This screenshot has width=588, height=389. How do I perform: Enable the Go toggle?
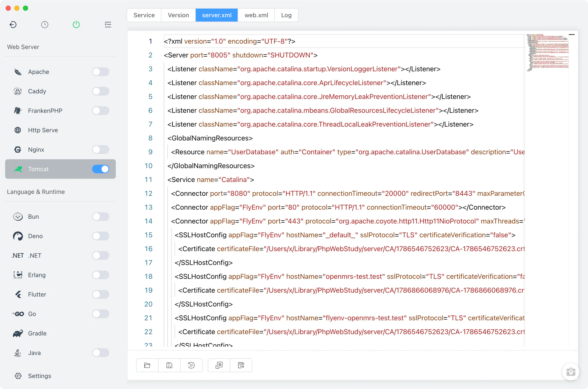tap(100, 314)
